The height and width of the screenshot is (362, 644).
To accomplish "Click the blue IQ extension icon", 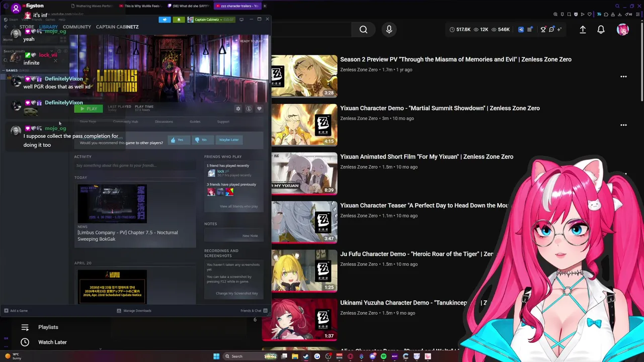I will (x=521, y=30).
